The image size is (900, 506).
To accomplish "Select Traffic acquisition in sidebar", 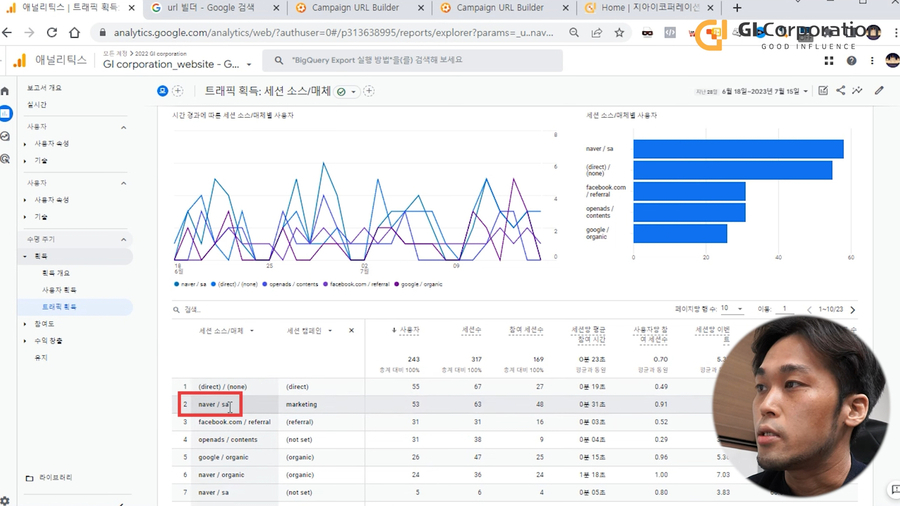I will (59, 307).
